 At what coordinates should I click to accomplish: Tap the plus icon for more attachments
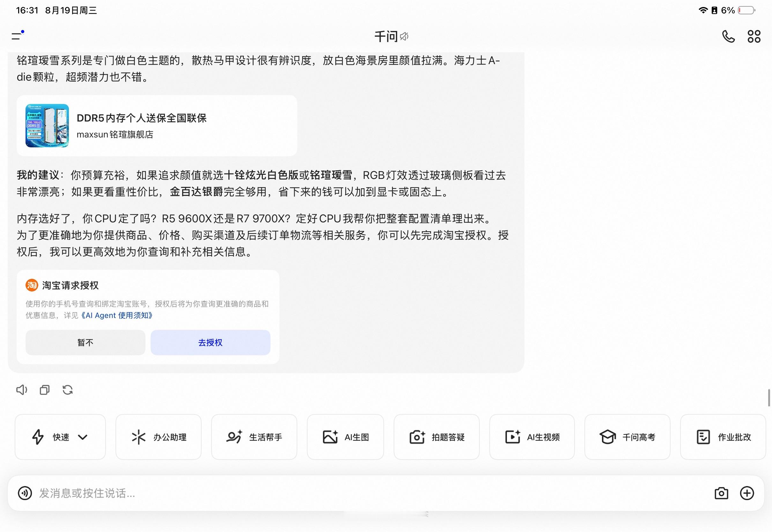click(x=747, y=493)
